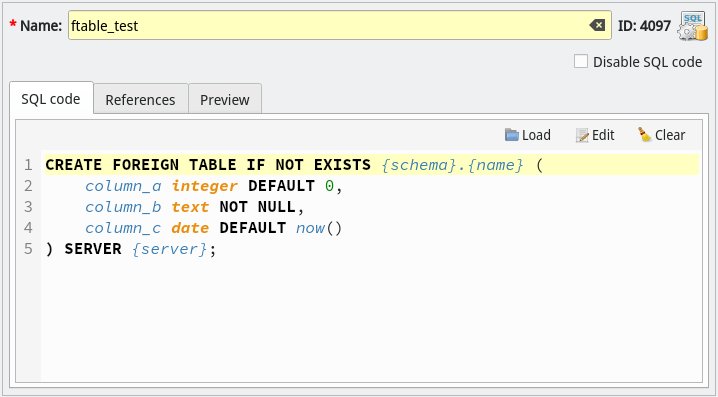The width and height of the screenshot is (718, 397).
Task: Click the text type keyword on line 3
Action: (190, 207)
